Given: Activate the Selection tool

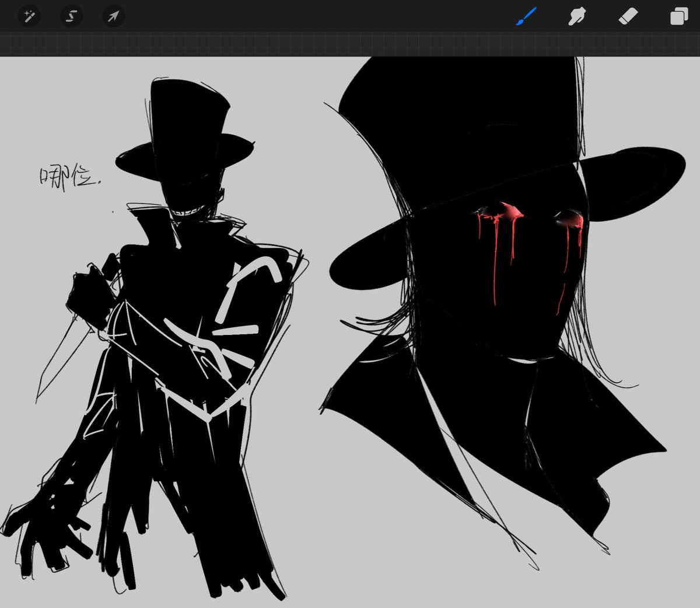Looking at the screenshot, I should (71, 16).
